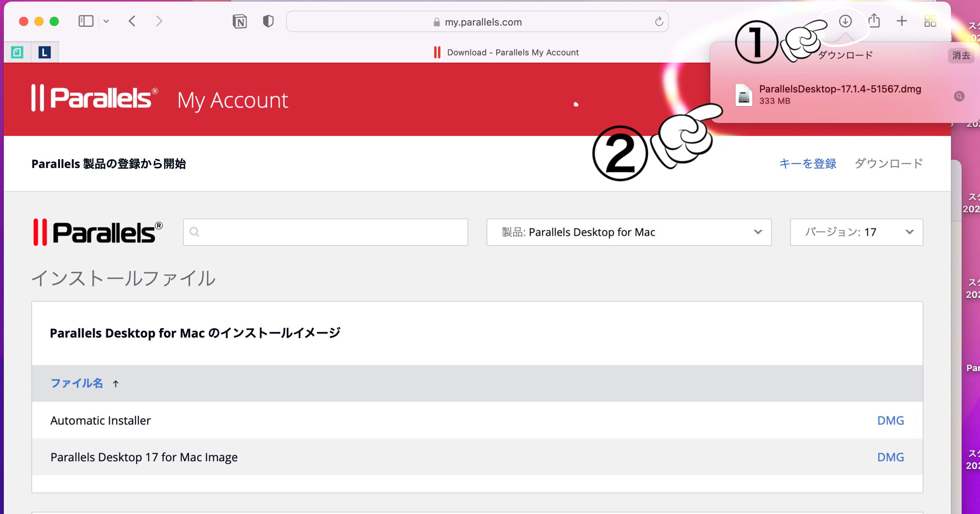Show tab overview grid icon
980x514 pixels.
(930, 21)
